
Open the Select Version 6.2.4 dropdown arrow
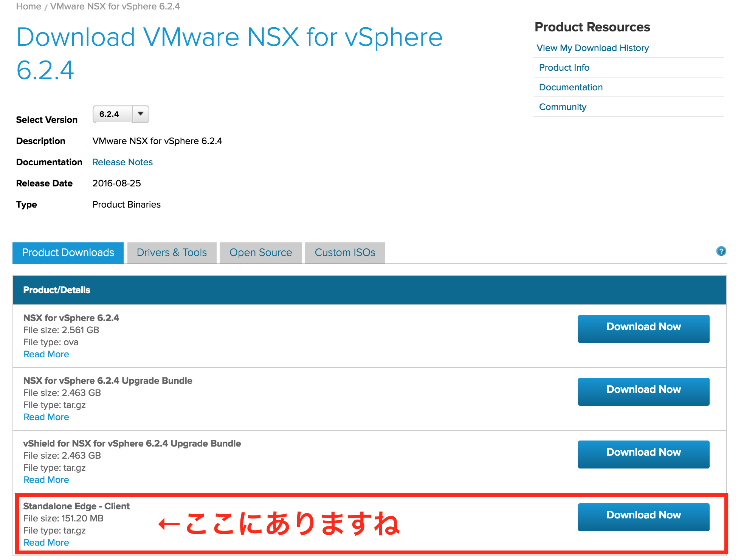tap(141, 114)
